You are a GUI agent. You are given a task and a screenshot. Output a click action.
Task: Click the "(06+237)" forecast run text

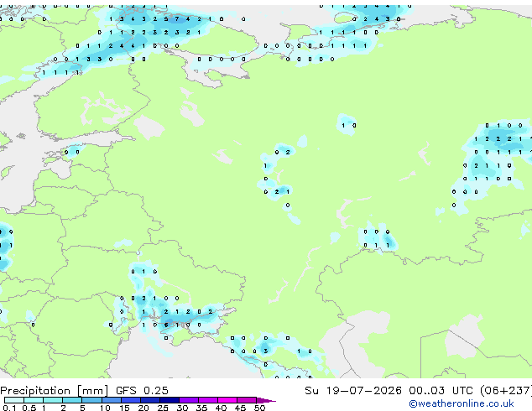pyautogui.click(x=506, y=391)
